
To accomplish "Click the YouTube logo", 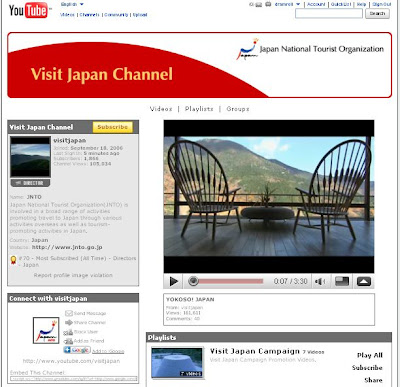I will tap(30, 10).
